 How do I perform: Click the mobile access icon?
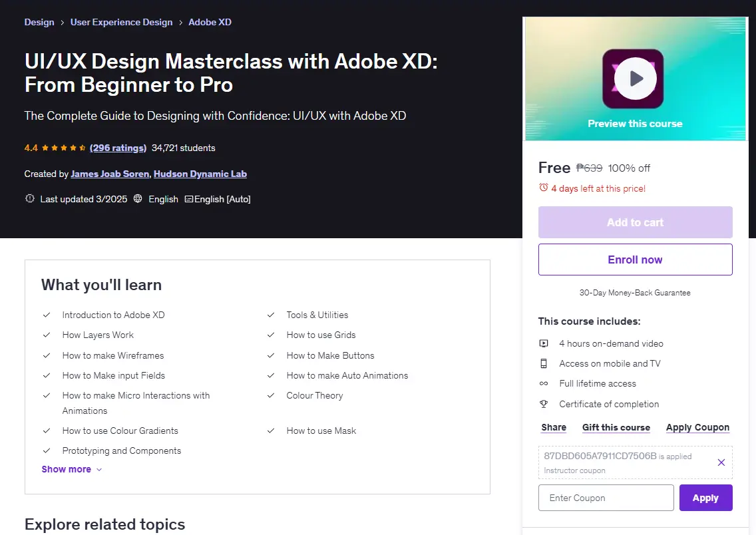543,363
